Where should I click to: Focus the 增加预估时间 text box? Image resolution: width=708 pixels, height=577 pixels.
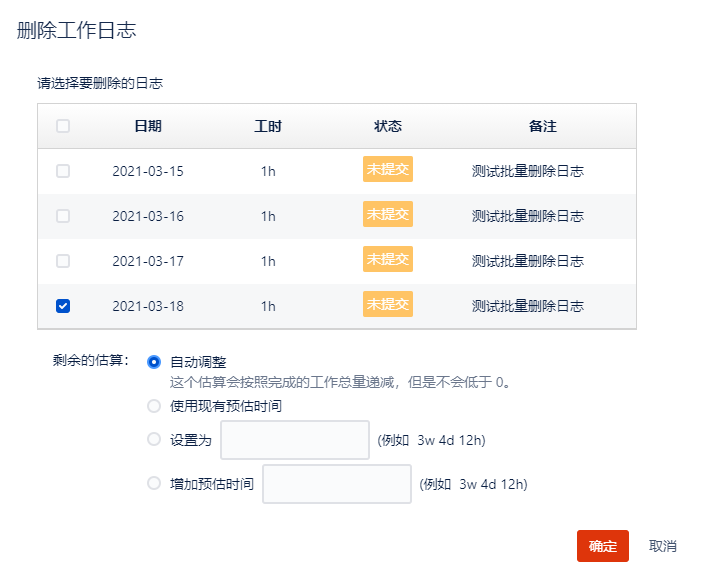[x=337, y=484]
